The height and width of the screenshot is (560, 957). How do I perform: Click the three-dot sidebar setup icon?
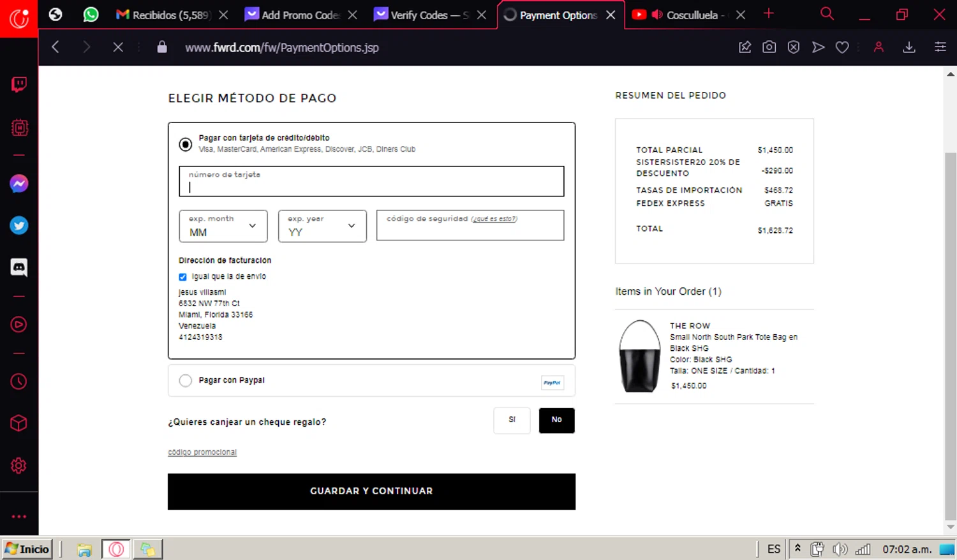coord(19,517)
